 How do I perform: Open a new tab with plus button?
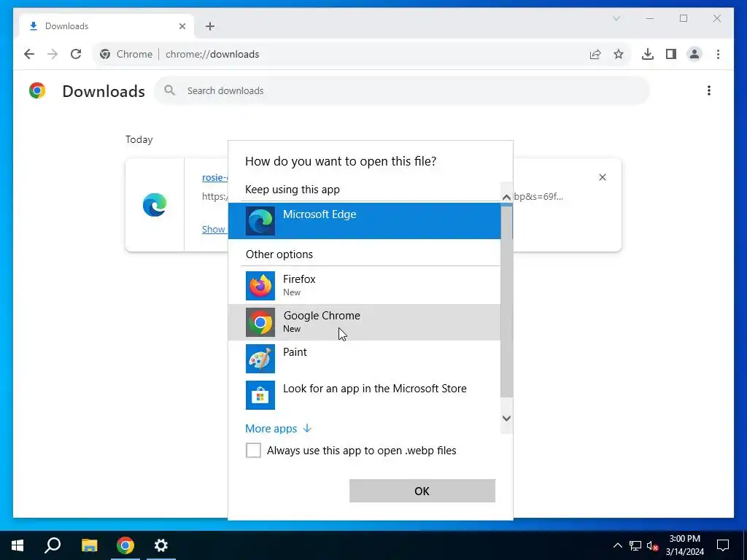click(x=210, y=26)
